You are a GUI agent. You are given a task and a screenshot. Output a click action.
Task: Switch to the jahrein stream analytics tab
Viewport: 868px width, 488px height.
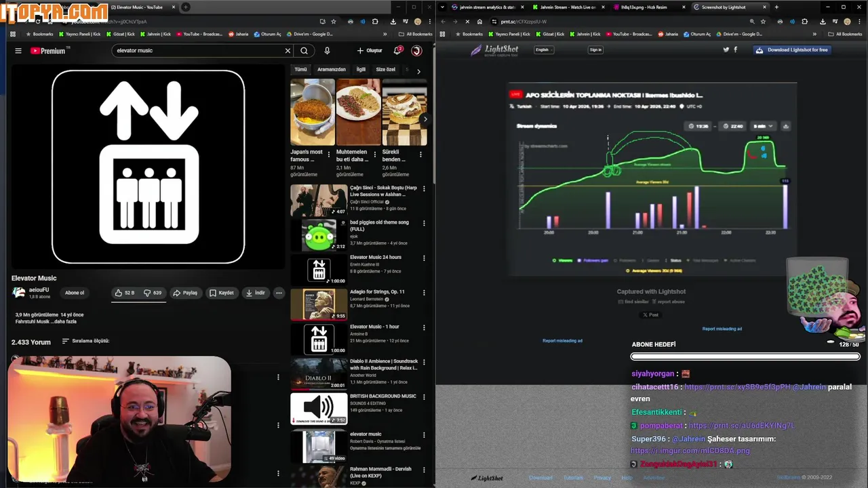487,7
